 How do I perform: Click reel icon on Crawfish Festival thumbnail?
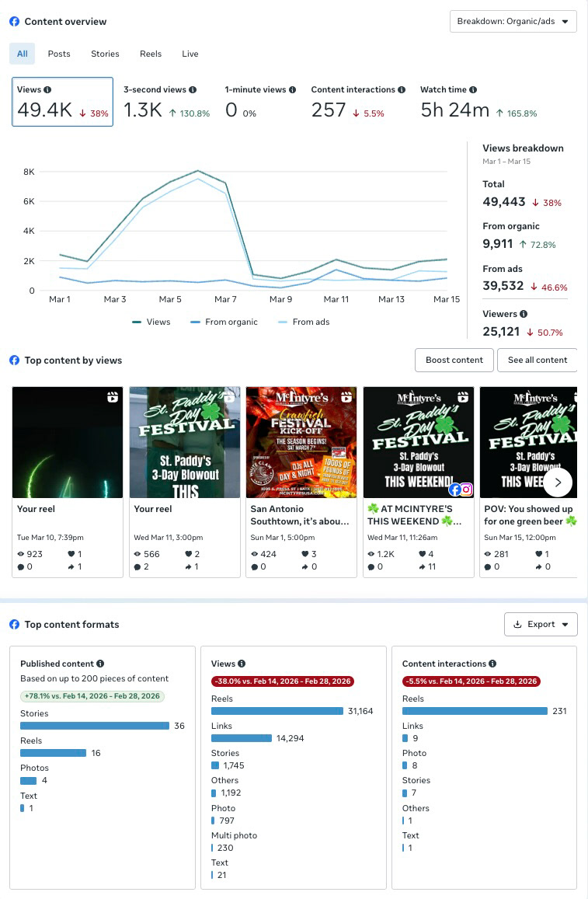346,397
